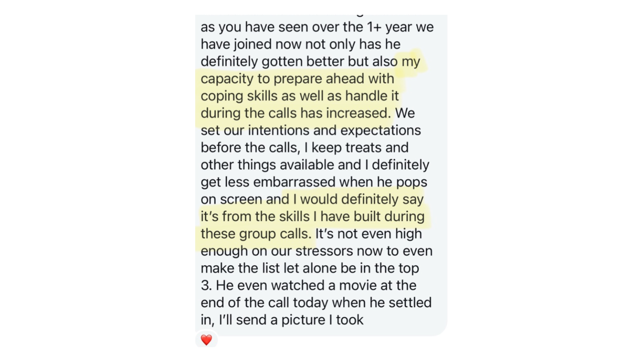Click the line 'get less embarrassed when he pops'
Screen dimensions: 644x362
tap(314, 182)
